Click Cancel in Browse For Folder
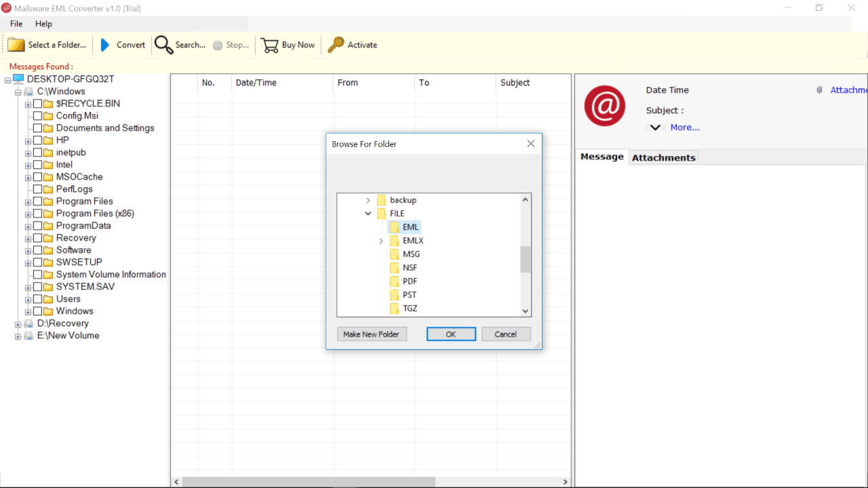868x488 pixels. point(506,334)
